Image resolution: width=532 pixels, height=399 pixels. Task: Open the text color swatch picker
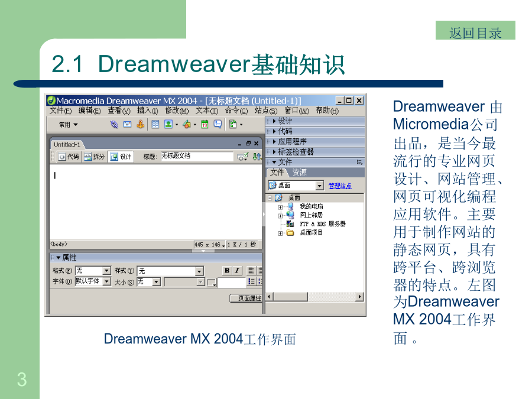[212, 282]
